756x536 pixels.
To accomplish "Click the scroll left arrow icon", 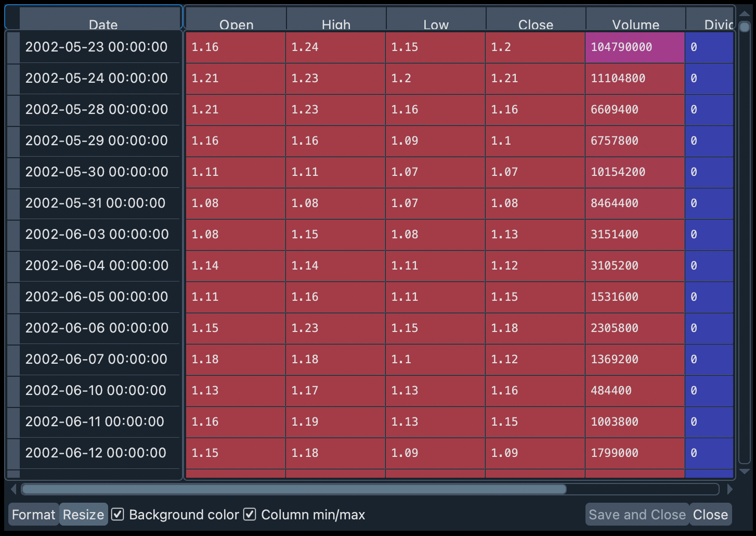I will coord(14,489).
